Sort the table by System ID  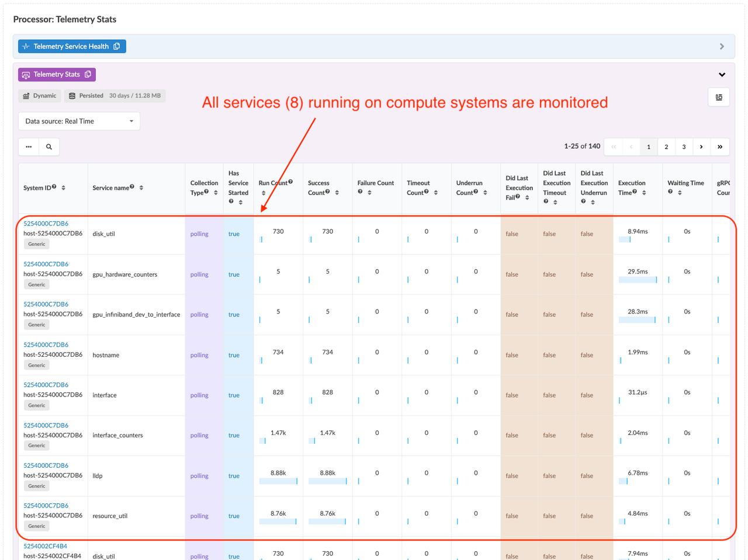click(x=63, y=188)
